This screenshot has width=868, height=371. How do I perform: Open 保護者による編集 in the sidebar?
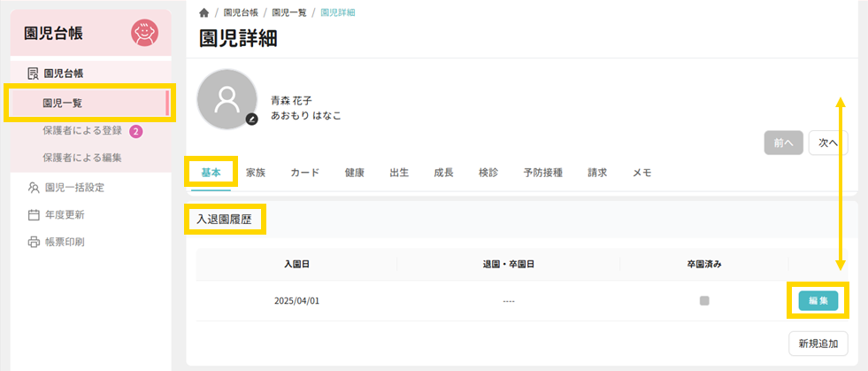(x=81, y=158)
